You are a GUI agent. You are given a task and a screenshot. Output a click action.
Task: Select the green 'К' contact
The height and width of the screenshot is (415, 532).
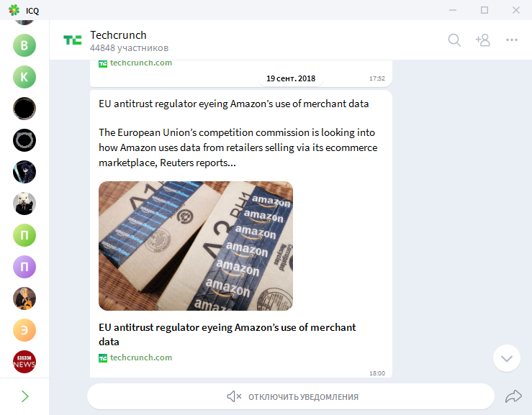point(24,77)
